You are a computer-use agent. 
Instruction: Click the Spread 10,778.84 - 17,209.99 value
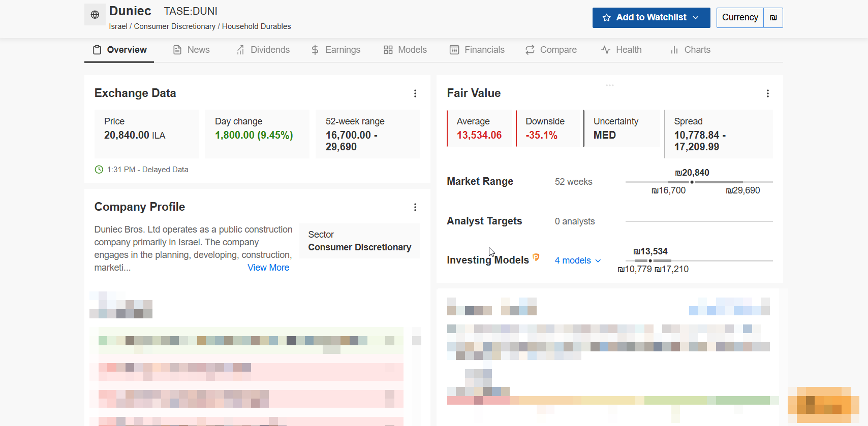[x=700, y=141]
